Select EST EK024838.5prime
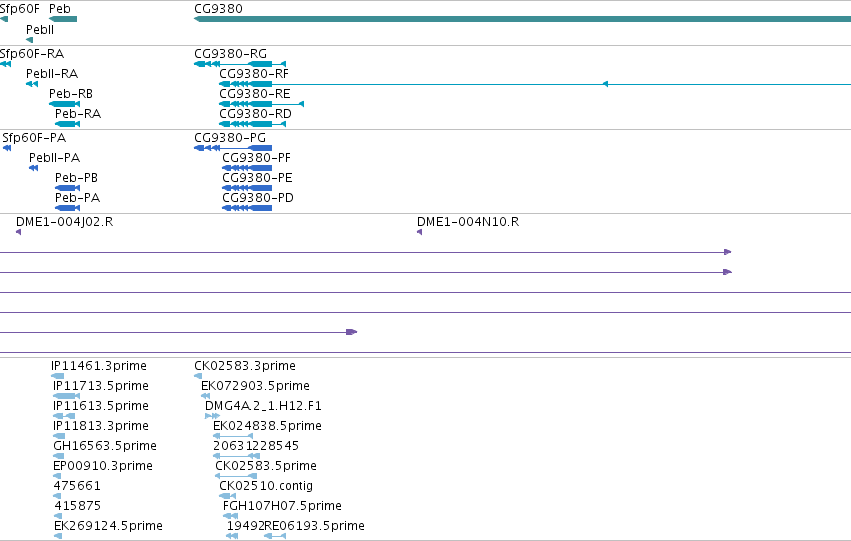 [267, 426]
